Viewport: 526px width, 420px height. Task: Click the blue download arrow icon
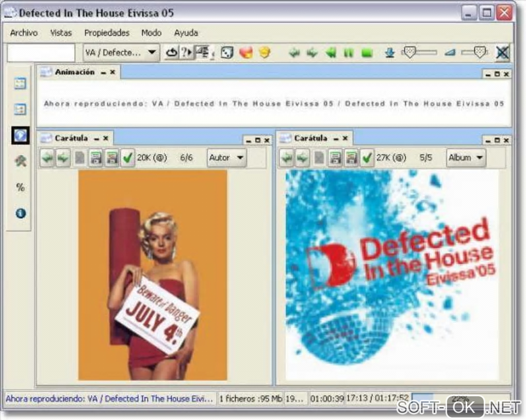coord(390,53)
